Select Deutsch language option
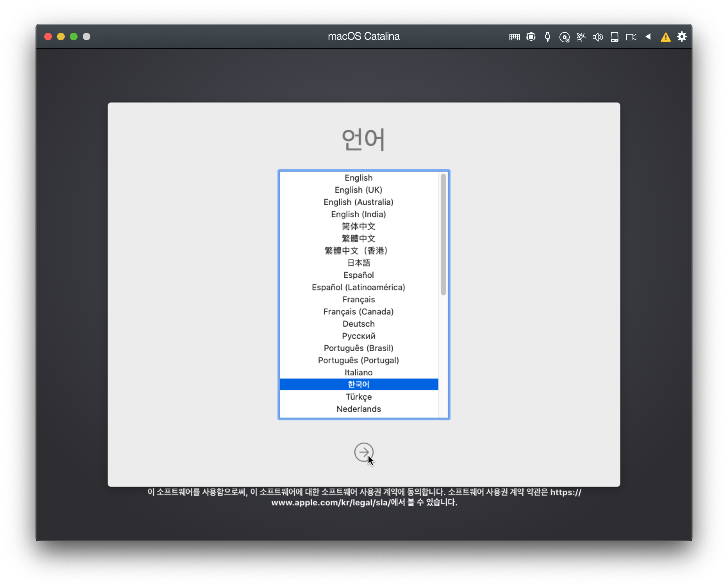The width and height of the screenshot is (728, 588). (x=359, y=324)
